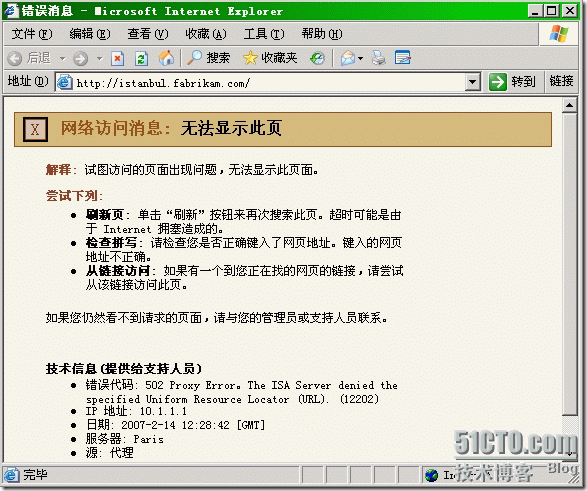Click the 检查拼写 bold text
This screenshot has height=491, width=587.
111,243
